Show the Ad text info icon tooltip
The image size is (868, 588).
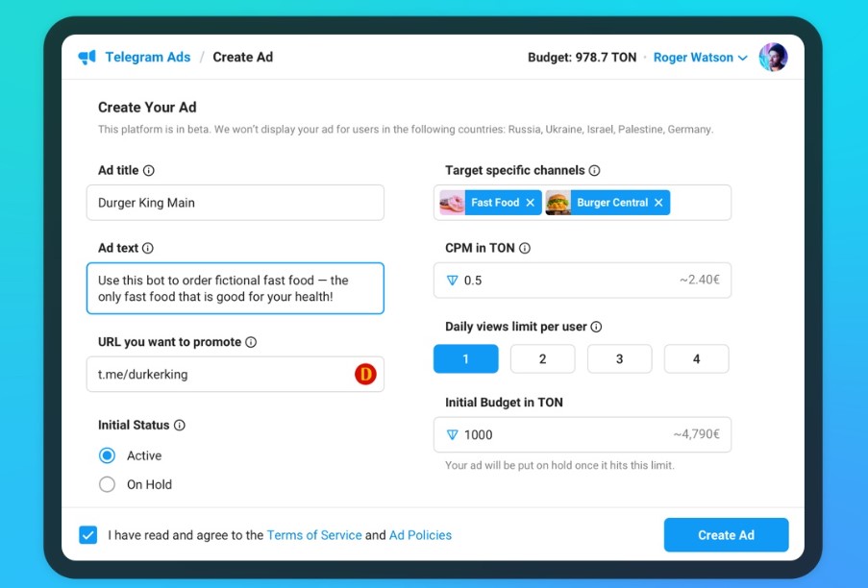(x=148, y=248)
